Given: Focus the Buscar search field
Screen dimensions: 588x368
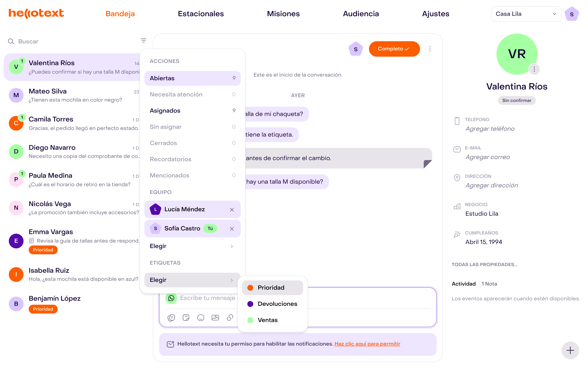Looking at the screenshot, I should 73,41.
